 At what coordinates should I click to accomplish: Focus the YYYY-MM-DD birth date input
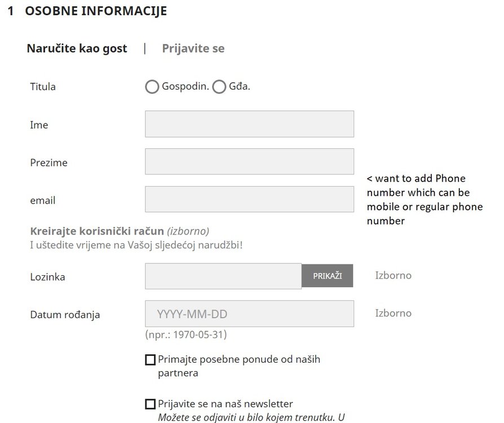(x=249, y=314)
